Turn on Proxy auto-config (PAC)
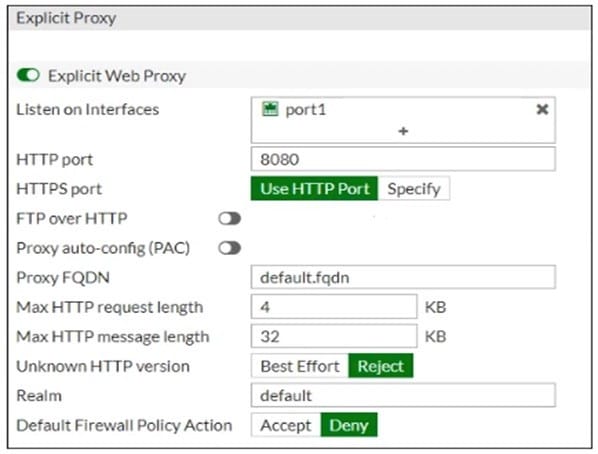The width and height of the screenshot is (598, 454). point(230,248)
